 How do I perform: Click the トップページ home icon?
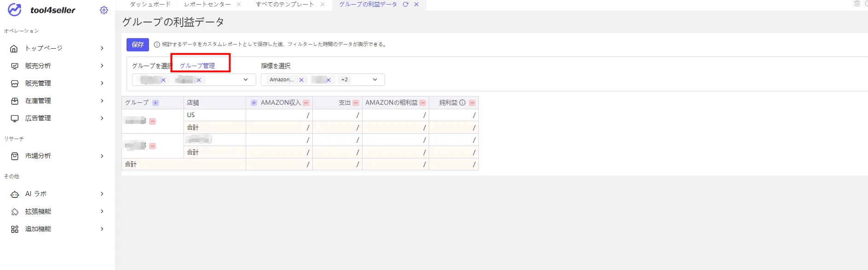pyautogui.click(x=14, y=49)
